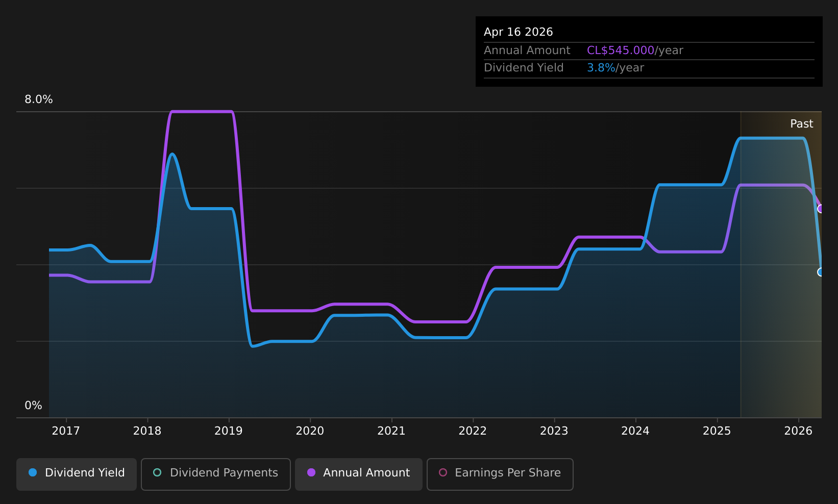Click the tooltip's Annual Amount label
Screen dimensions: 838x504
[527, 51]
